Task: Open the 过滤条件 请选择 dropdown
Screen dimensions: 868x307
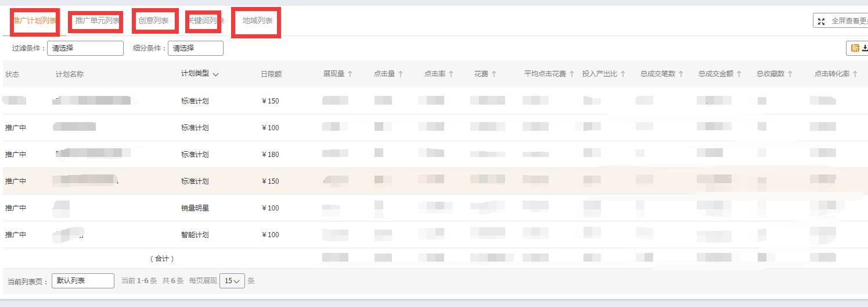Action: click(85, 48)
